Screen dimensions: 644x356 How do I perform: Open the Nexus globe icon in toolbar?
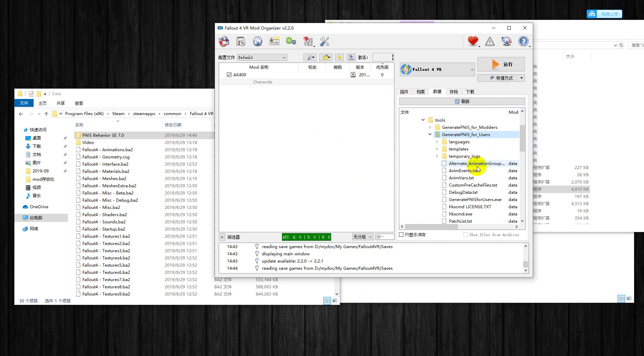(257, 42)
